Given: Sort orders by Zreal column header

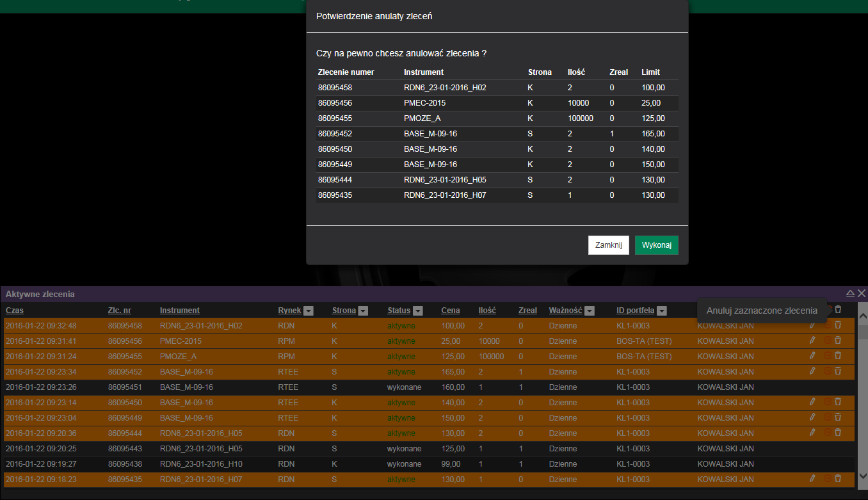Looking at the screenshot, I should 527,310.
